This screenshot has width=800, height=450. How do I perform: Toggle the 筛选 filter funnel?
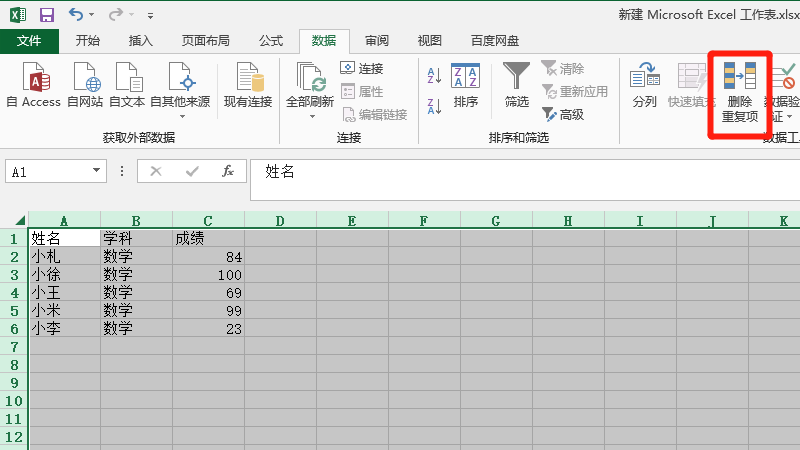(x=516, y=85)
